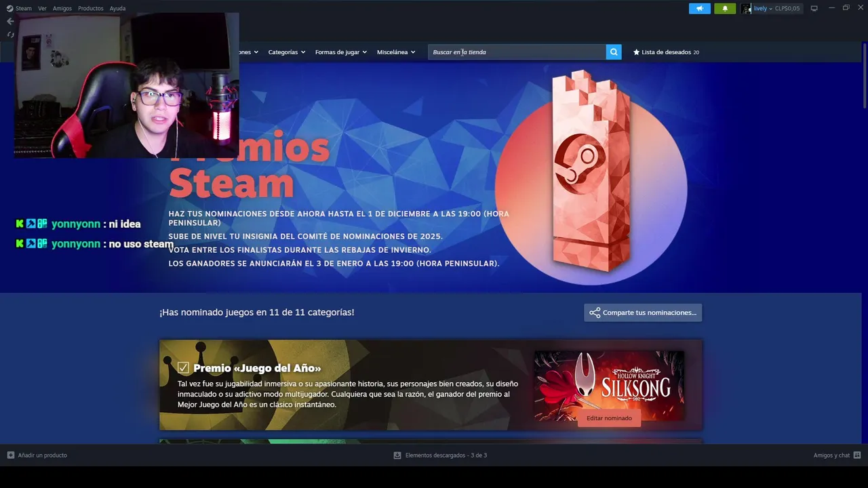
Task: Open Lista de deseados
Action: tap(666, 52)
